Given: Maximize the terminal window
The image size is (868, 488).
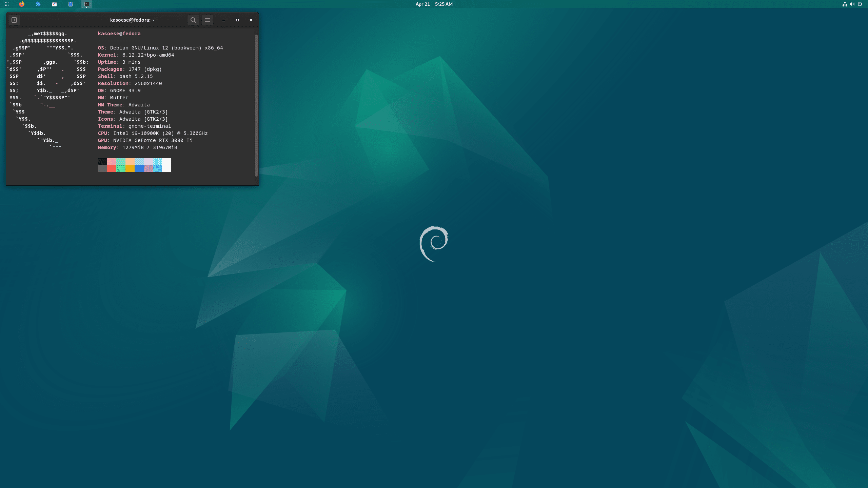Looking at the screenshot, I should tap(237, 20).
